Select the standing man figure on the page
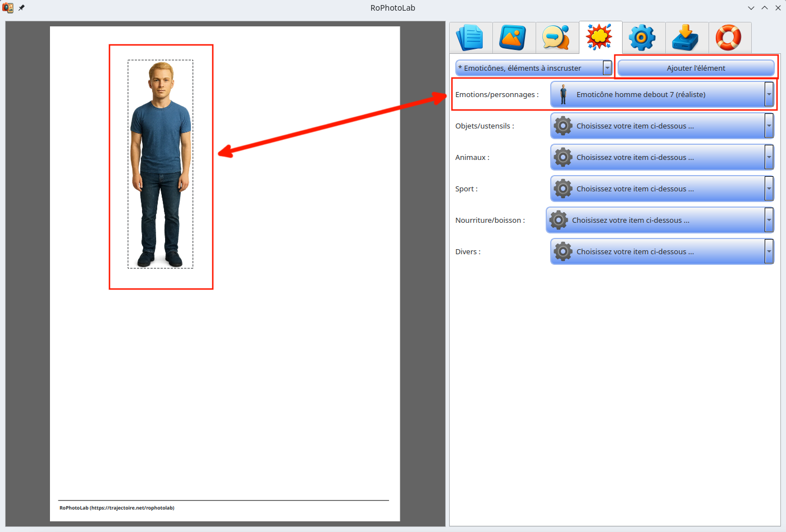 [161, 164]
